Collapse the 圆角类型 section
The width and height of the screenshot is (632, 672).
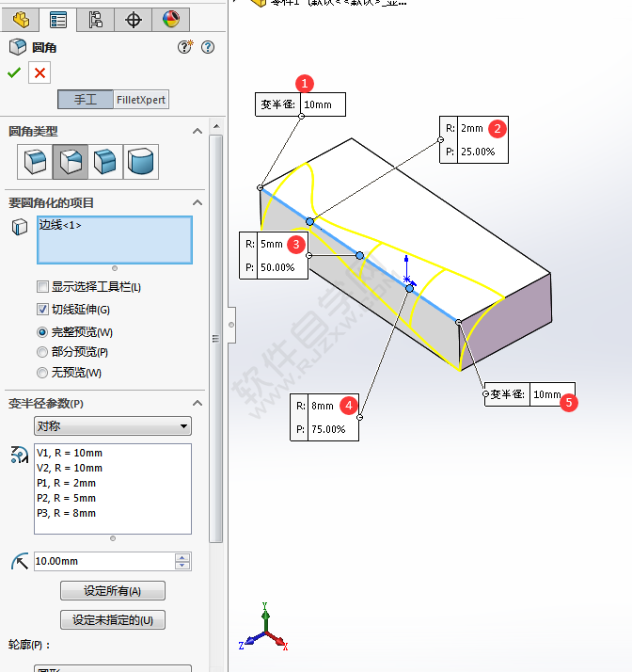[197, 131]
